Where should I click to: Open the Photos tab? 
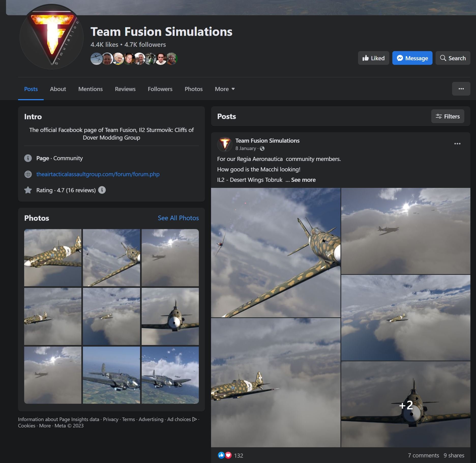194,89
